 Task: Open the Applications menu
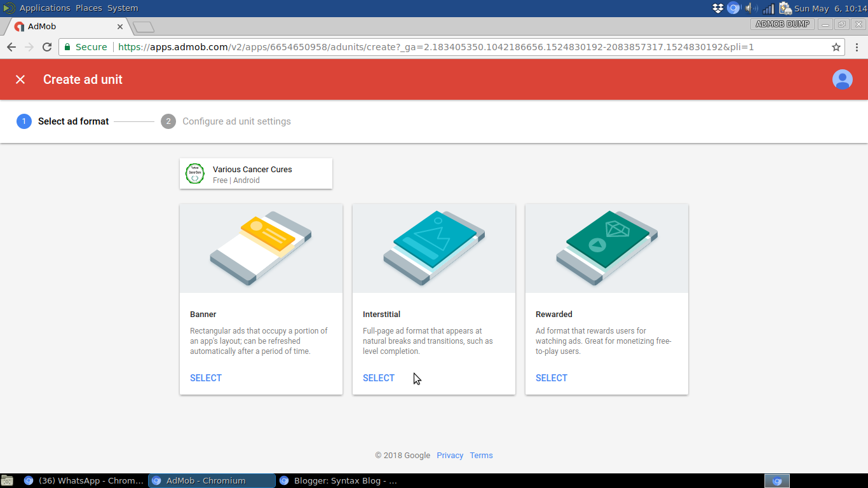tap(44, 8)
